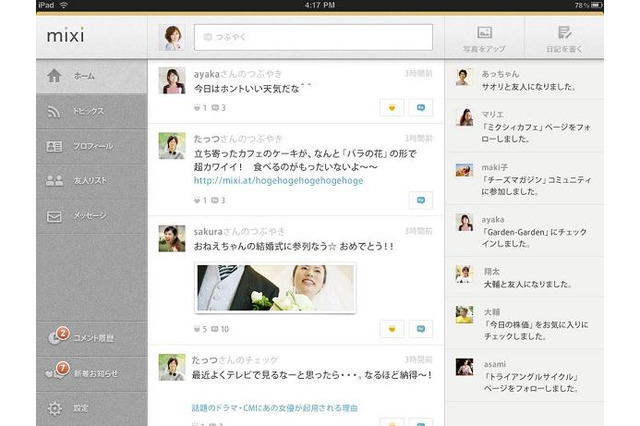Image resolution: width=640 pixels, height=426 pixels.
Task: Tap the battery indicator in status bar
Action: click(596, 5)
